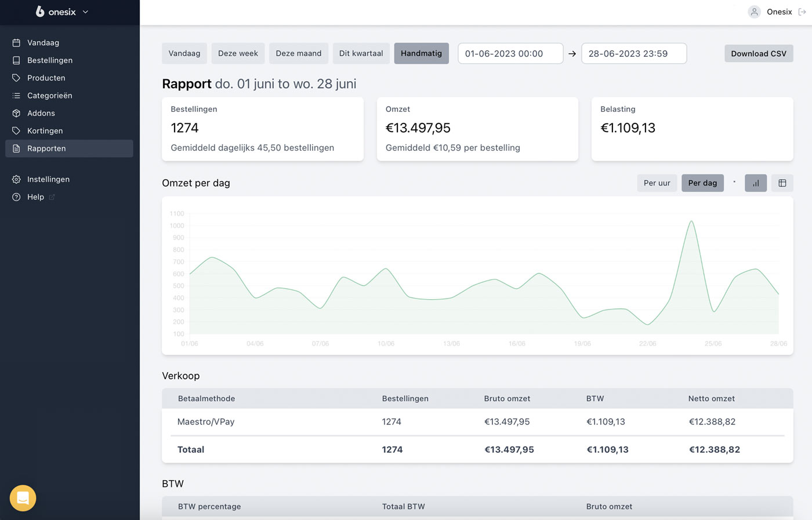Image resolution: width=812 pixels, height=520 pixels.
Task: Switch to the Deze week tab
Action: (238, 53)
